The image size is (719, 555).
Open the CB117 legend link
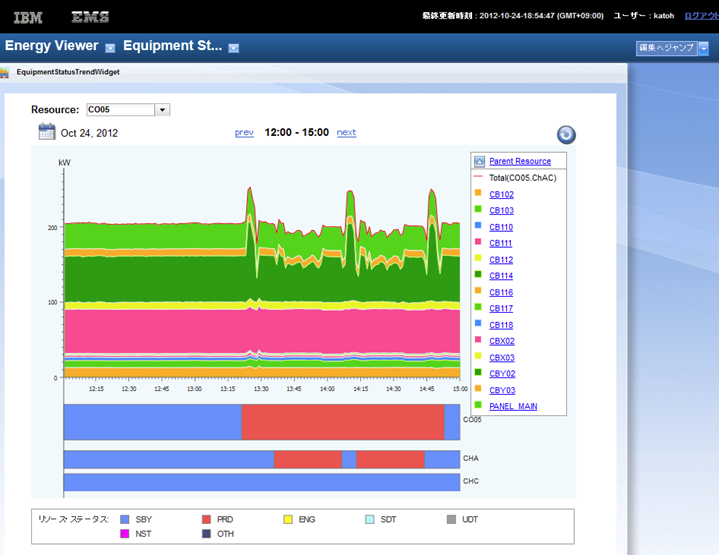tap(501, 308)
